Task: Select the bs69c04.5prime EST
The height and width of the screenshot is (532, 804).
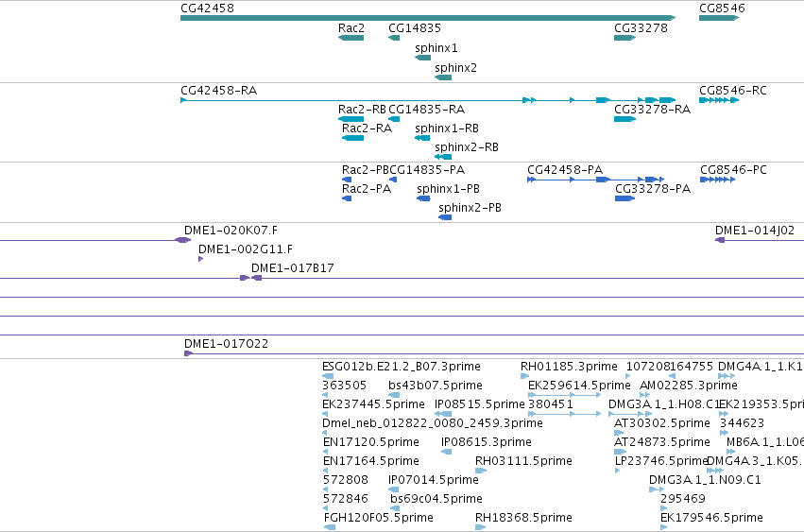Action: [395, 509]
